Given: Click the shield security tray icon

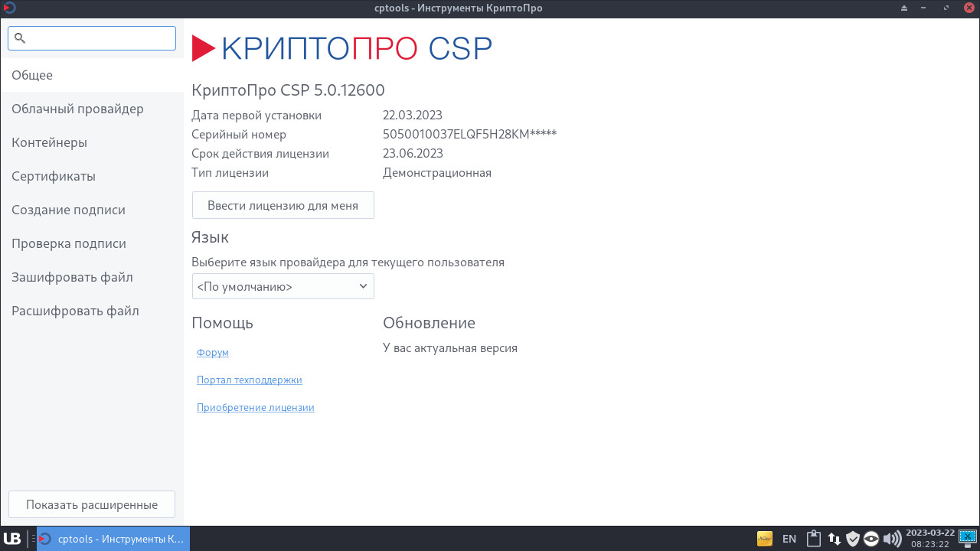Looking at the screenshot, I should click(x=853, y=539).
